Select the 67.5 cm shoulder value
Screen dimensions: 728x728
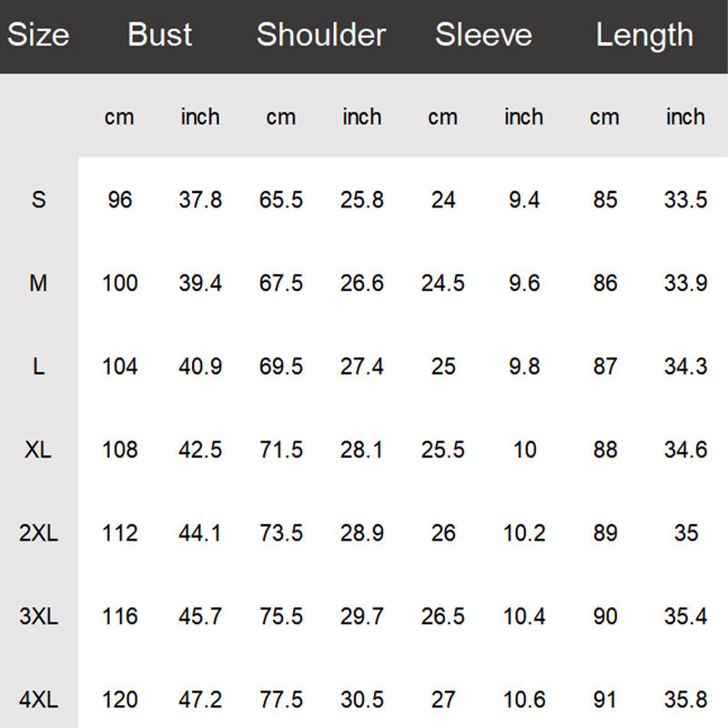tap(281, 283)
